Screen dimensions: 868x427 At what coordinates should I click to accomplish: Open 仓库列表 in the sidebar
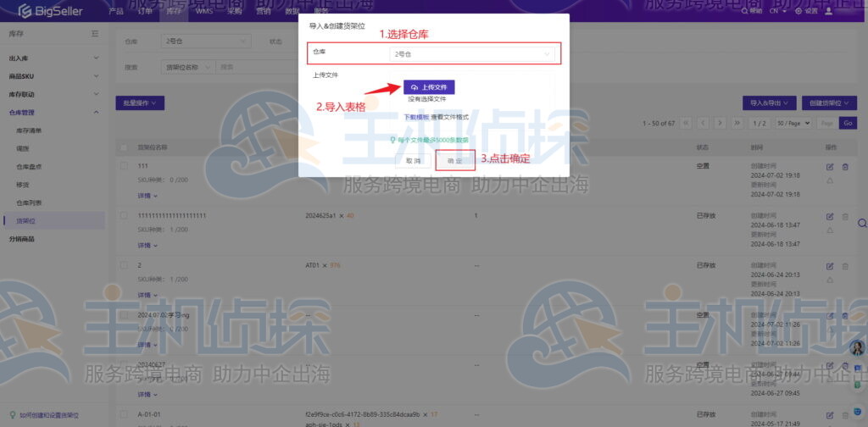click(x=29, y=202)
